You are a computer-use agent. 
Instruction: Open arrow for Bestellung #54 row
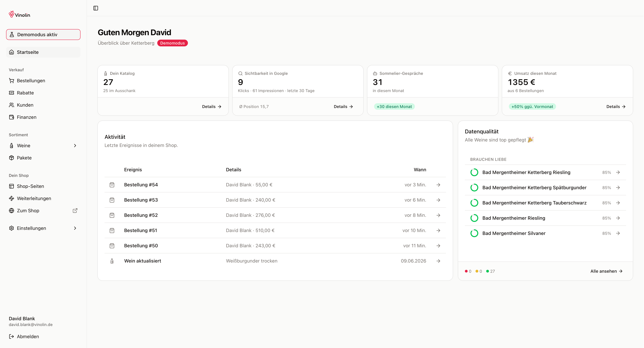[x=438, y=185]
